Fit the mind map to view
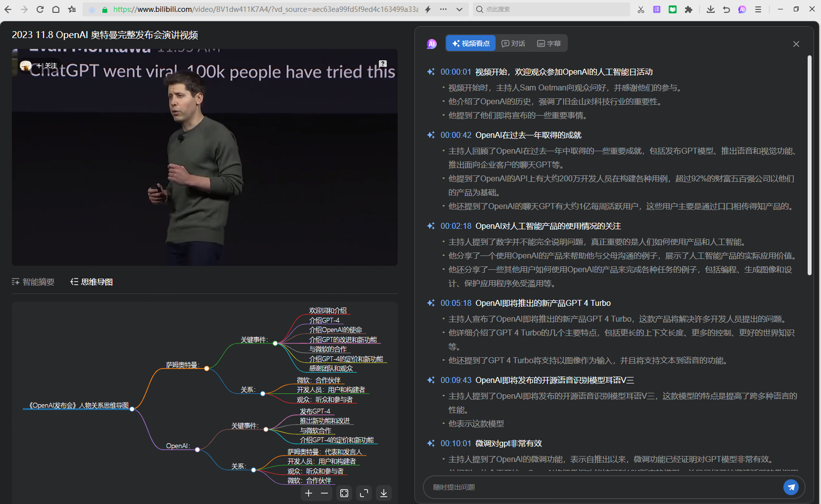 click(344, 493)
